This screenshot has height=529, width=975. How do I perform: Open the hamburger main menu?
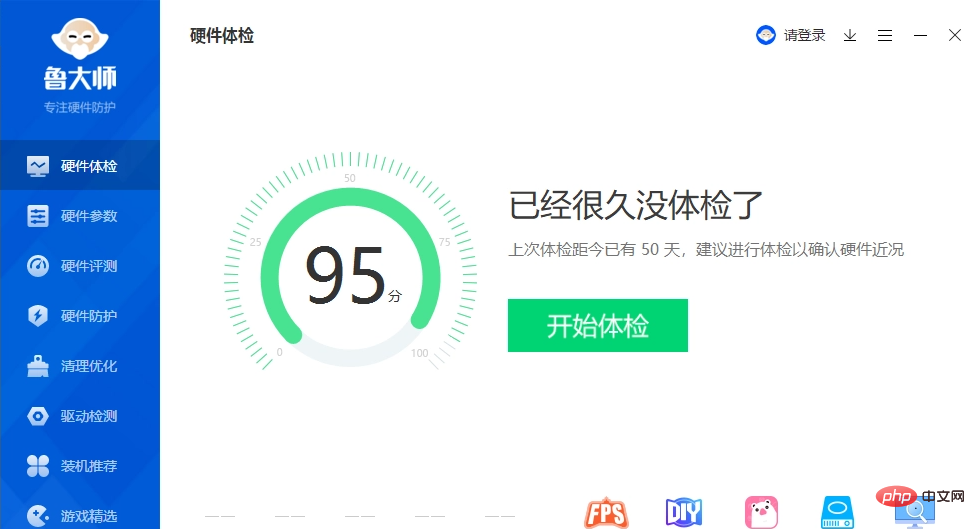885,35
